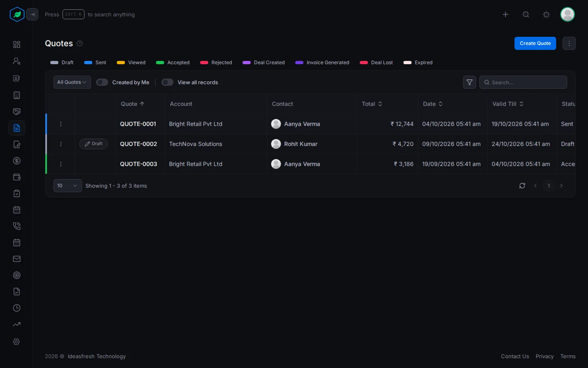The height and width of the screenshot is (368, 588).
Task: Click the top bar search magnifier icon
Action: pyautogui.click(x=526, y=15)
